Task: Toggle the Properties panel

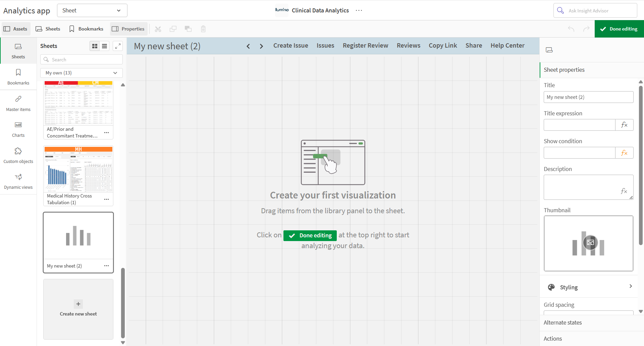Action: click(128, 29)
